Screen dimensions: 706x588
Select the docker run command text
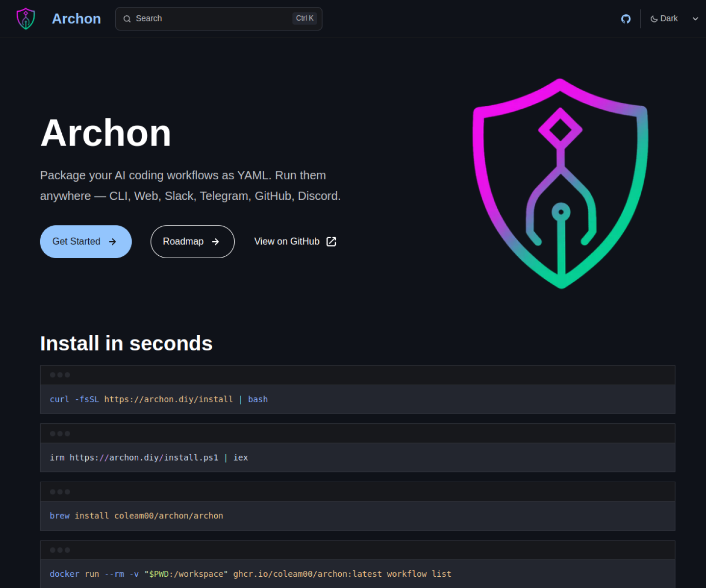click(251, 574)
